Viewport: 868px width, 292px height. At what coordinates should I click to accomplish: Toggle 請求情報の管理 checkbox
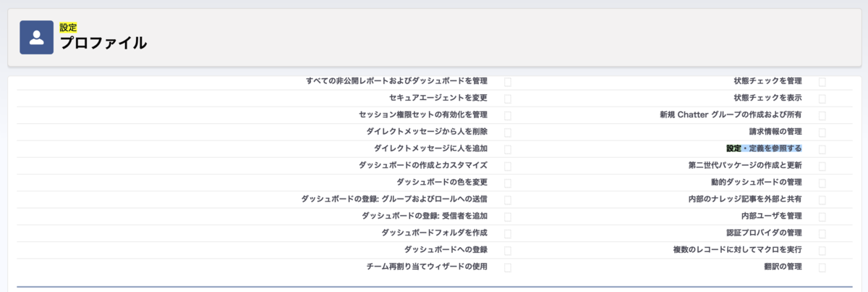pyautogui.click(x=822, y=133)
